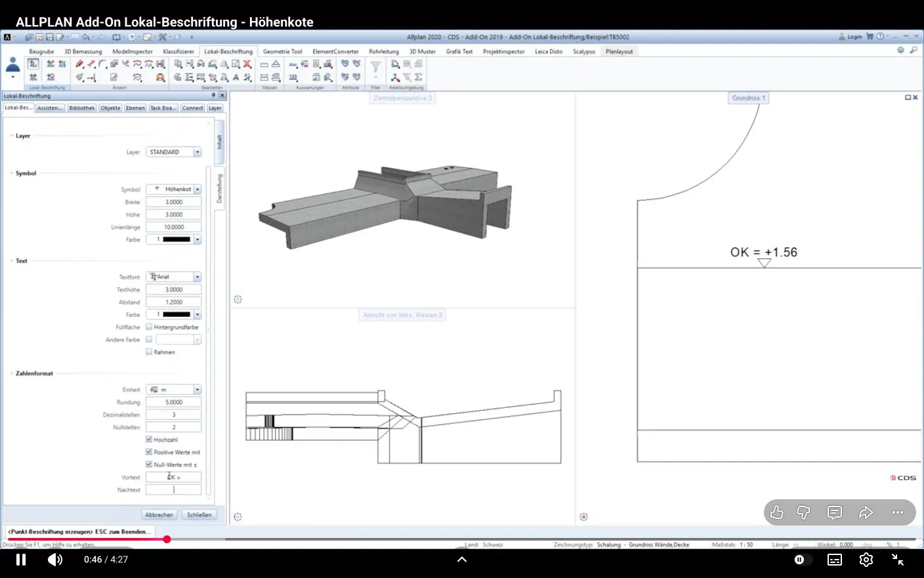Image resolution: width=924 pixels, height=578 pixels.
Task: Toggle the Hintergrundfarbe checkbox
Action: pos(149,327)
